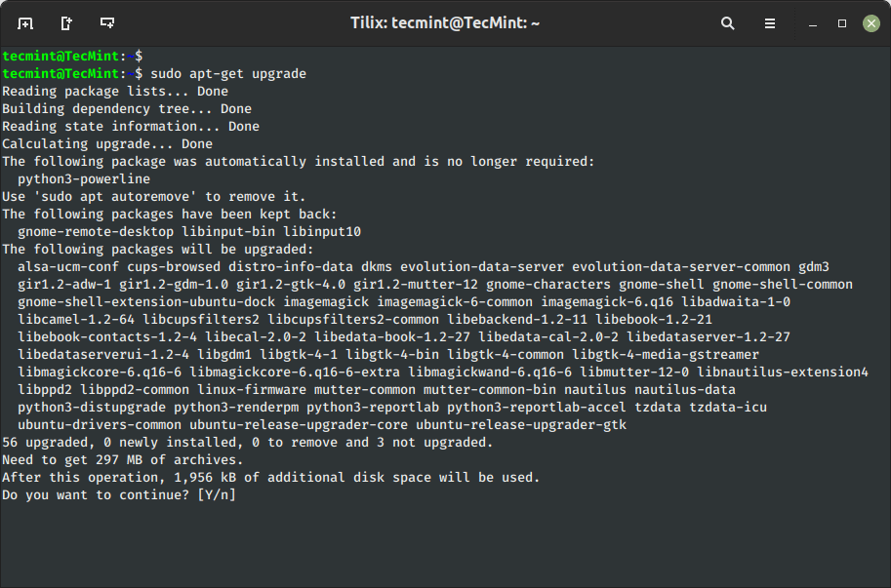Click the magnifying glass in the titlebar
This screenshot has width=891, height=588.
click(727, 22)
